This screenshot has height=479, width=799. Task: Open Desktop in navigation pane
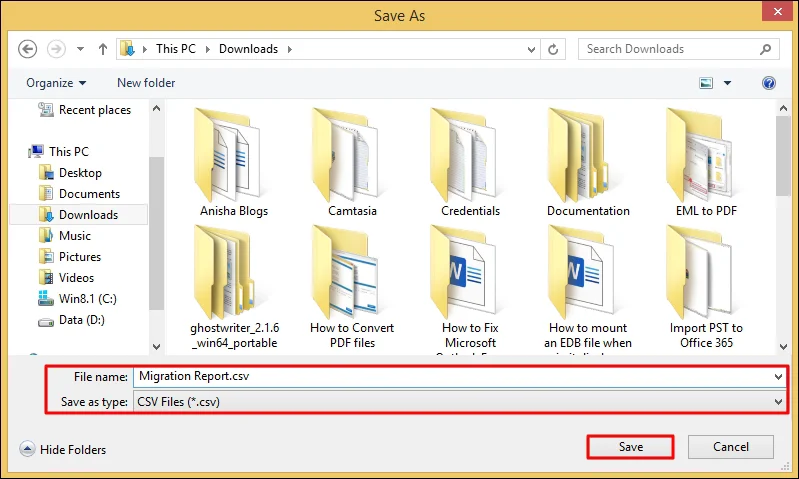pos(80,173)
